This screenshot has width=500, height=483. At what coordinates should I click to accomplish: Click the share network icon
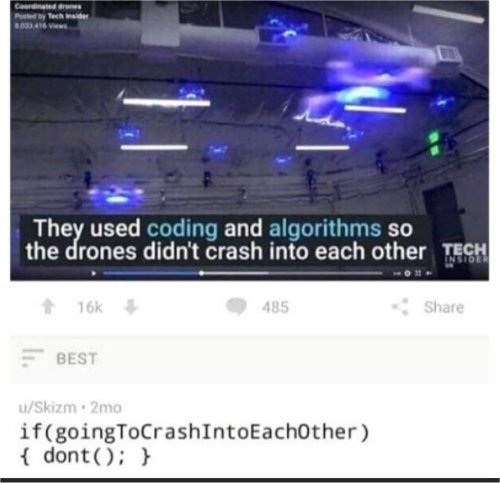coord(400,307)
